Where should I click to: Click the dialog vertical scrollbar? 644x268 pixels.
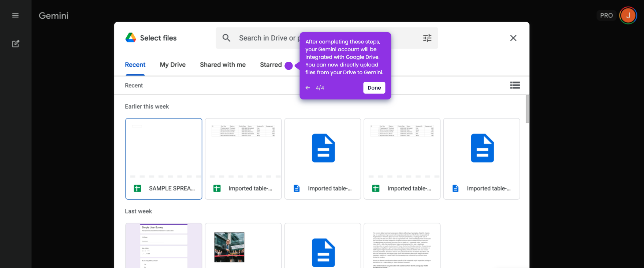[527, 109]
